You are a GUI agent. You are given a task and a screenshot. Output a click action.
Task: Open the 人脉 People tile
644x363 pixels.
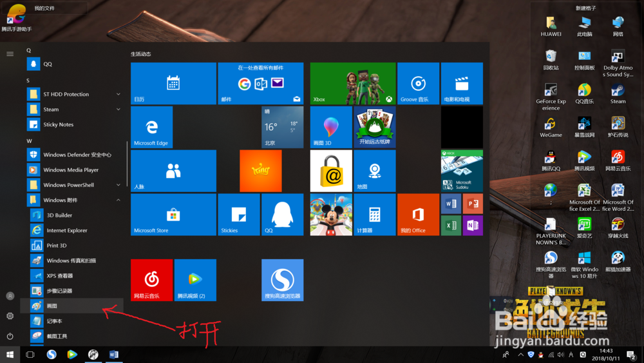click(x=173, y=171)
